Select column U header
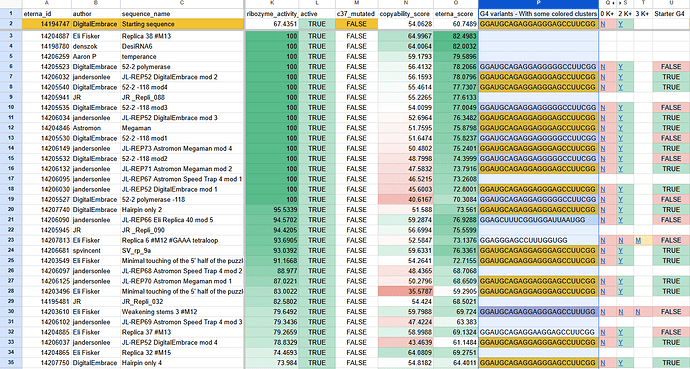The width and height of the screenshot is (690, 369). pos(671,4)
